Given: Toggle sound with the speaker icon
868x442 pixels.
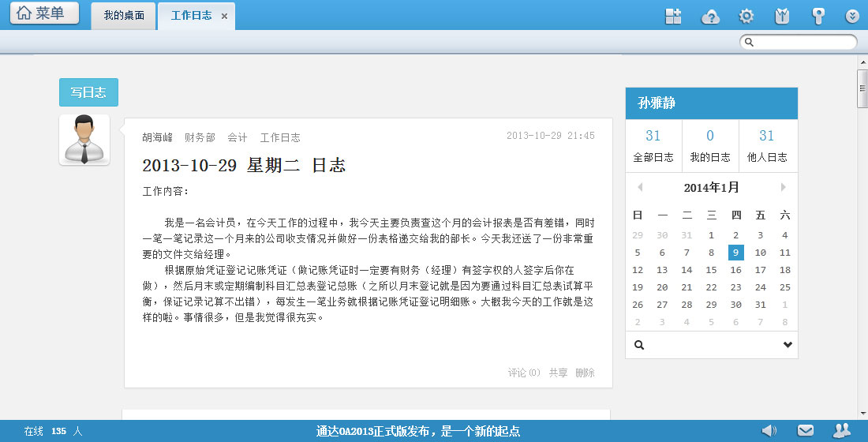Looking at the screenshot, I should coord(768,430).
